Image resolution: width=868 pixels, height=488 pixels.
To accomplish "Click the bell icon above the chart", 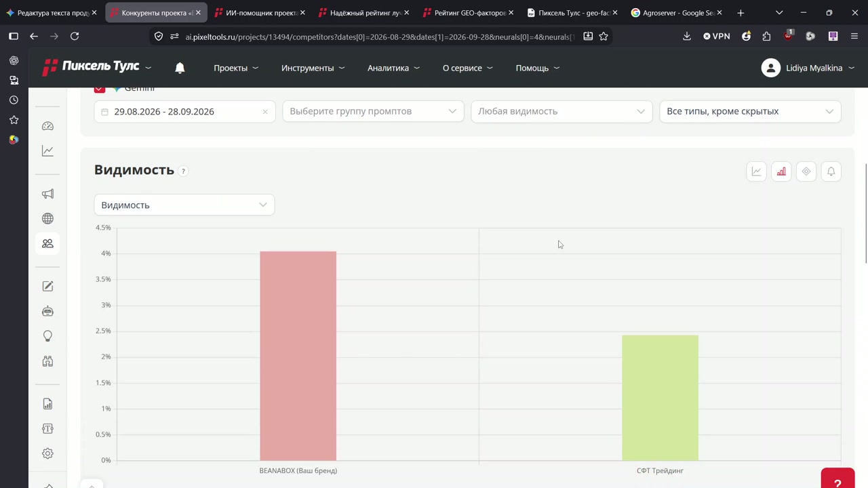I will 831,171.
